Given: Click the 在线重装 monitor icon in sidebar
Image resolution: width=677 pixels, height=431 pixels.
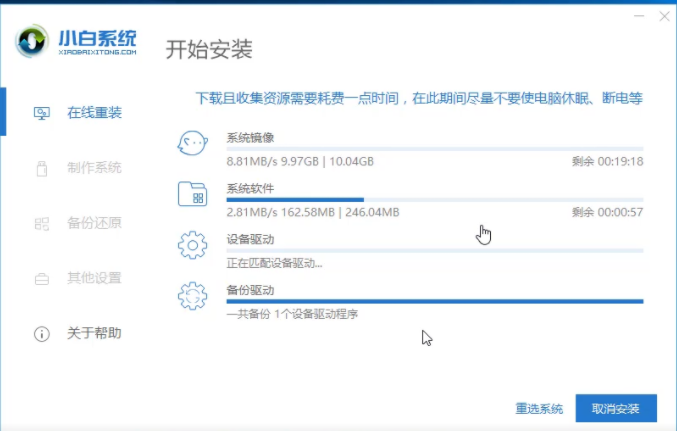Looking at the screenshot, I should (x=42, y=113).
